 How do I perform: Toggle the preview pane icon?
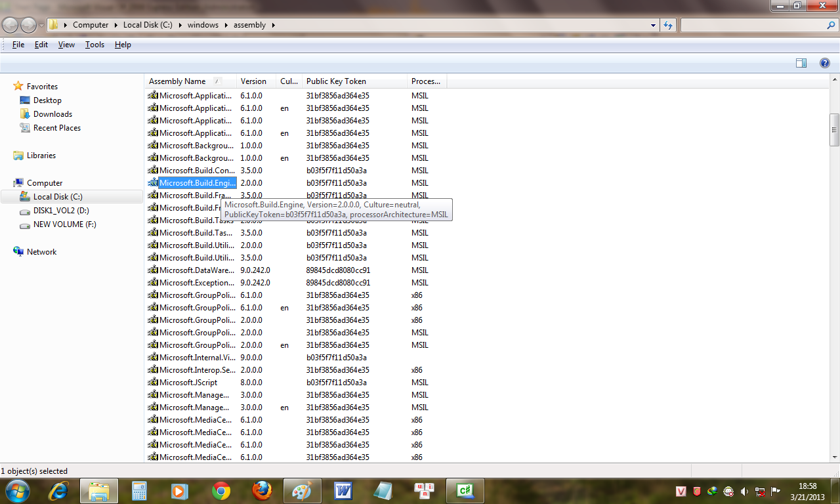[801, 63]
